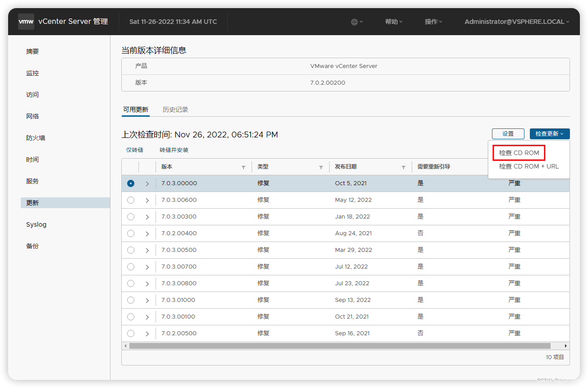This screenshot has height=388, width=588.
Task: Expand details of row 7.0.3.00000
Action: 147,184
